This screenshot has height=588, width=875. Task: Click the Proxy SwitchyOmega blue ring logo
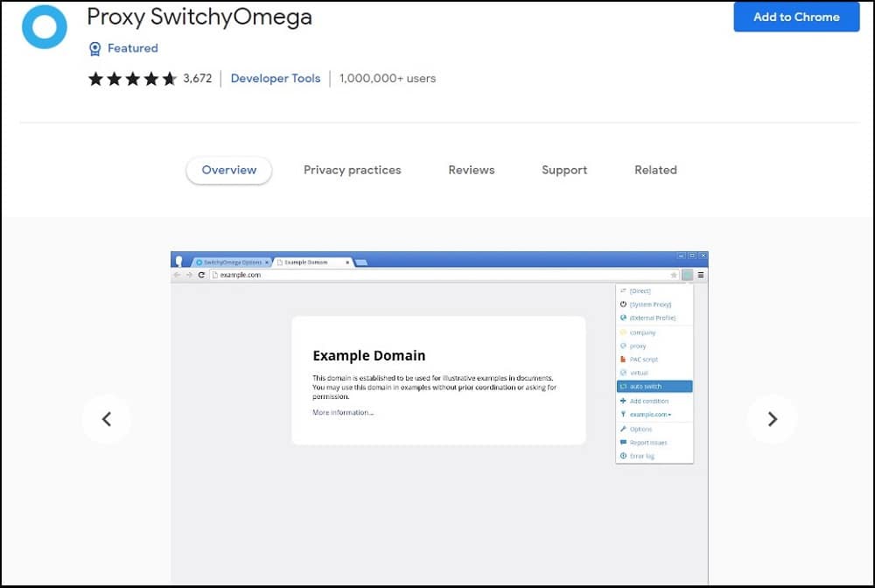[x=45, y=27]
